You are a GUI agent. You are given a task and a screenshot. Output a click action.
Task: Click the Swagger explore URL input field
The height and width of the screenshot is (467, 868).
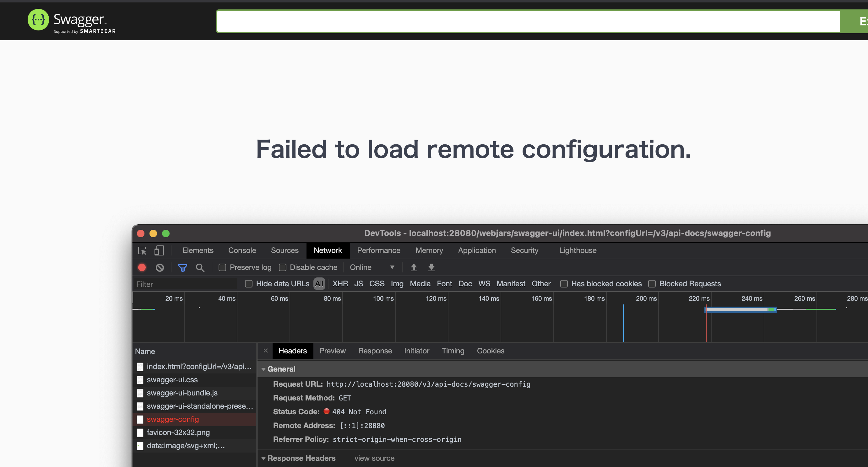point(528,21)
